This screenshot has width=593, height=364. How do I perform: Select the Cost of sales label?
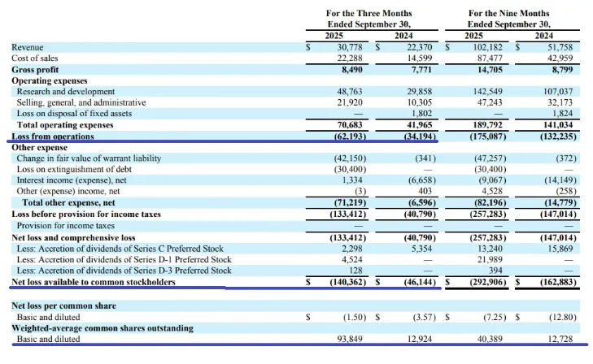[35, 58]
